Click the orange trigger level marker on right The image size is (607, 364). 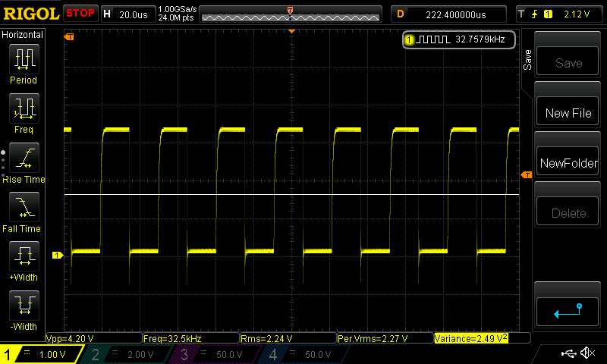click(527, 175)
